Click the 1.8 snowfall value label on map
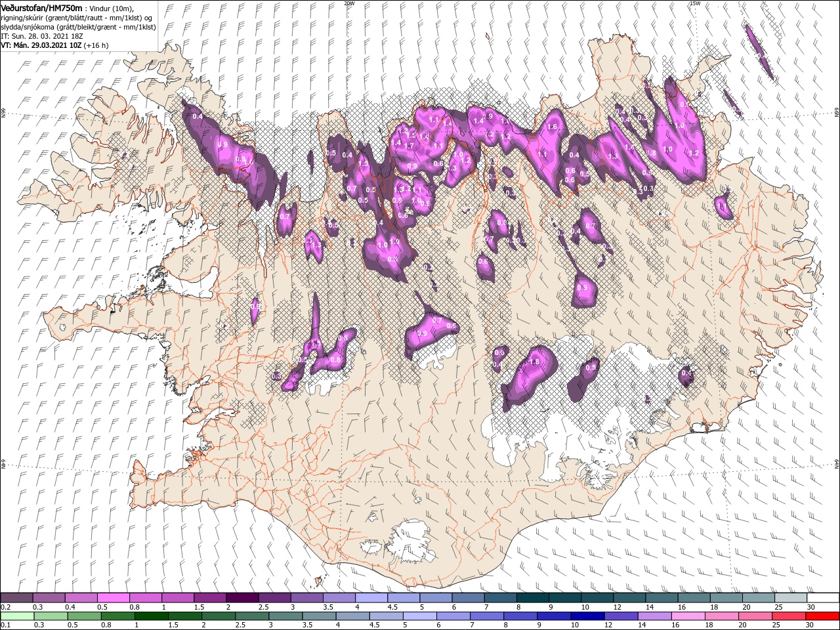The height and width of the screenshot is (630, 840). point(534,362)
